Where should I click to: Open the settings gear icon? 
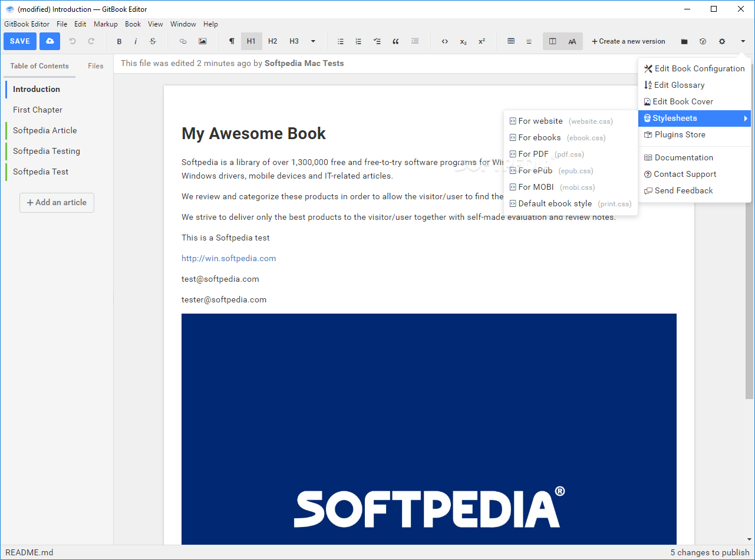pos(722,41)
